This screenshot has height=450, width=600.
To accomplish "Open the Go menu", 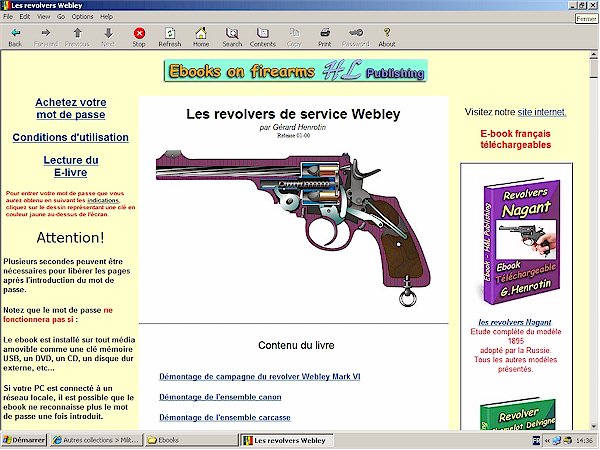I will tap(61, 16).
